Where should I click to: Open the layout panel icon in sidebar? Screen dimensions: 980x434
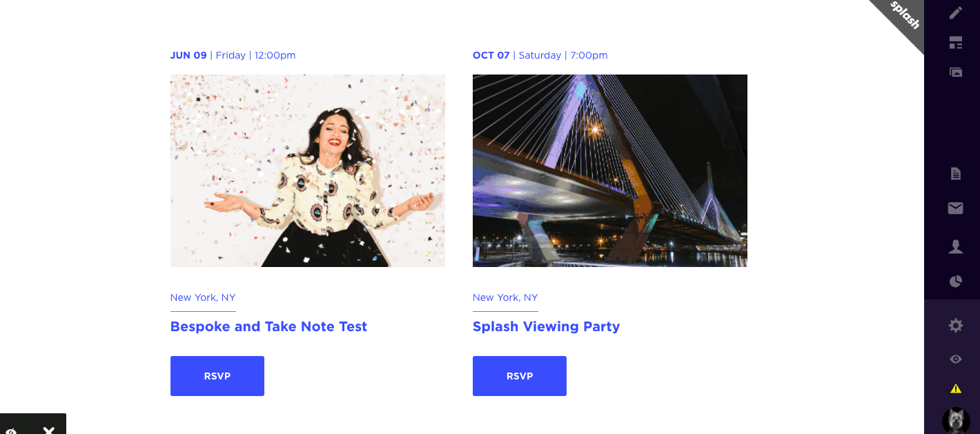(x=955, y=43)
